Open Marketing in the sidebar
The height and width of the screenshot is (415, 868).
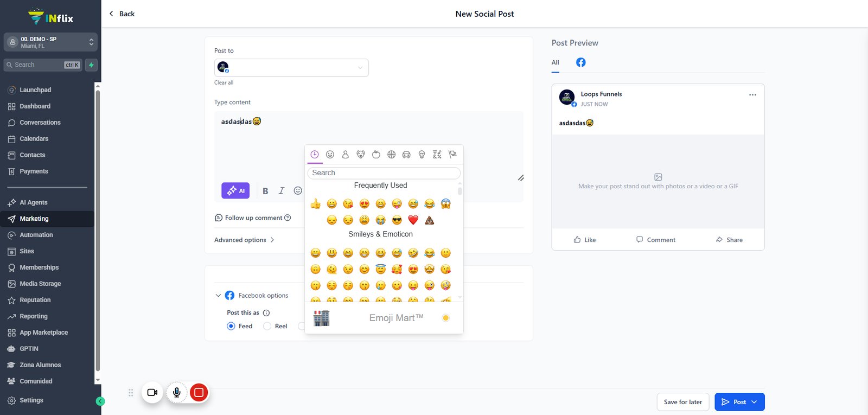click(47, 219)
